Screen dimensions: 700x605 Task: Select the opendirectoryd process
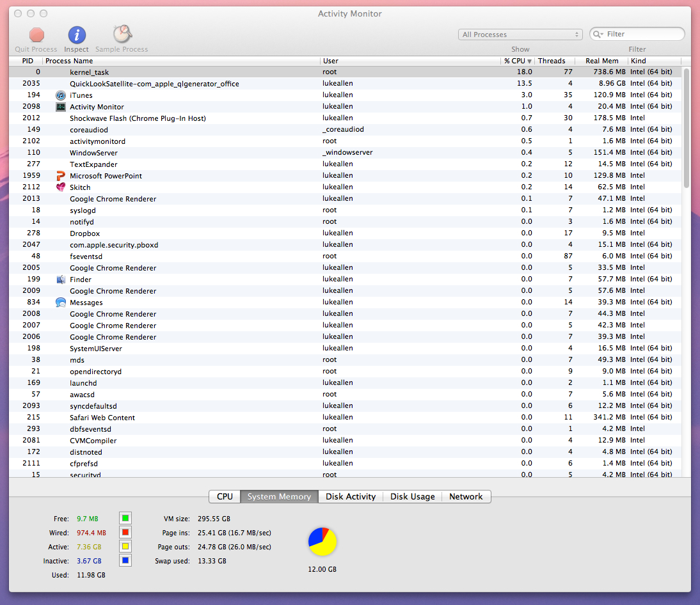pyautogui.click(x=345, y=371)
